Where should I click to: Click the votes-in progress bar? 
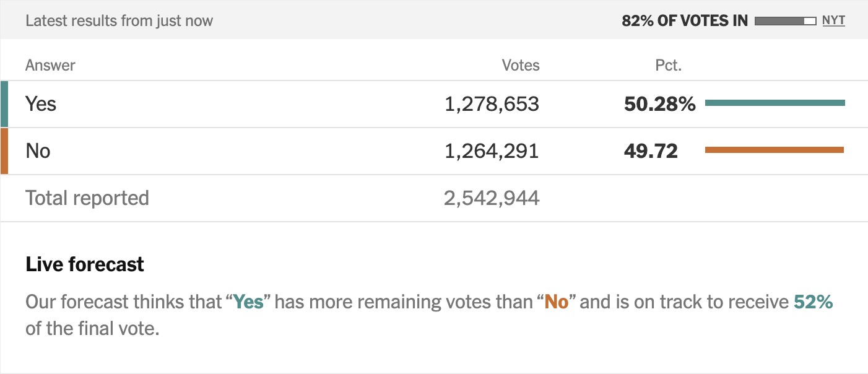pos(785,21)
